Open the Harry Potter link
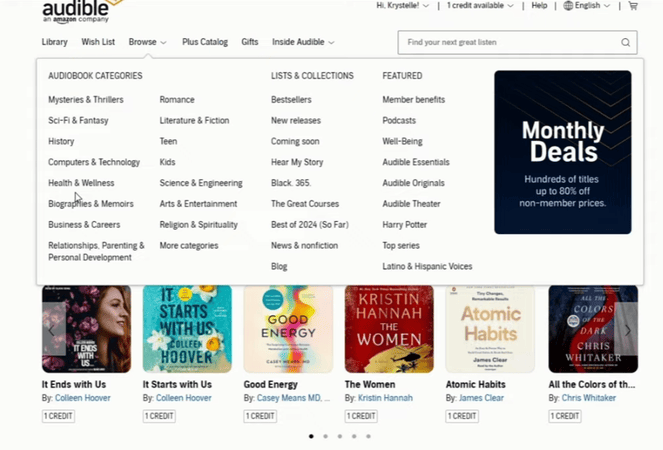 pos(405,225)
